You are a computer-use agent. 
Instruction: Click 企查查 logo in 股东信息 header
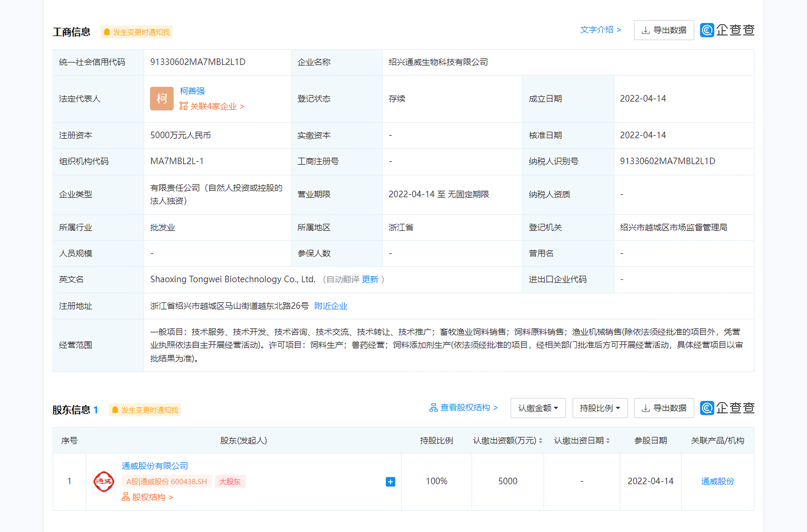727,408
